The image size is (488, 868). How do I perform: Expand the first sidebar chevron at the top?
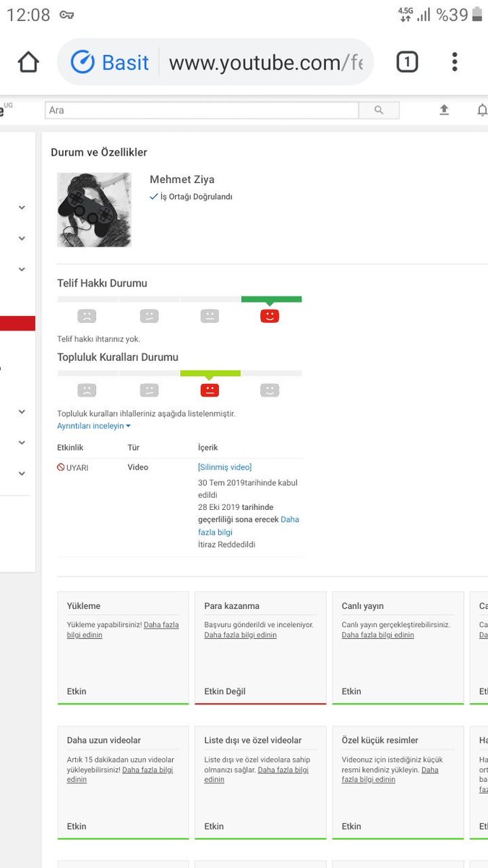pos(22,208)
